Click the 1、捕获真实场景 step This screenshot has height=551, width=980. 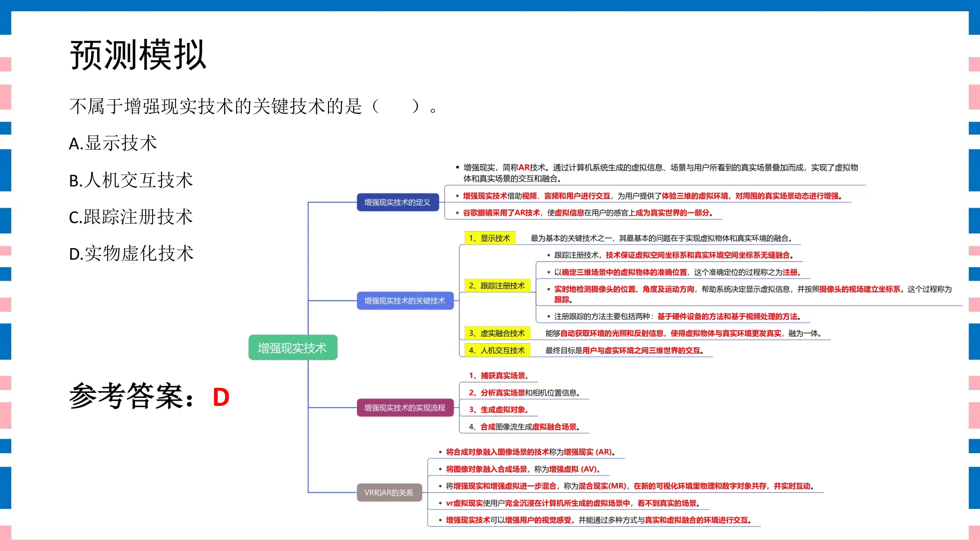pos(498,376)
